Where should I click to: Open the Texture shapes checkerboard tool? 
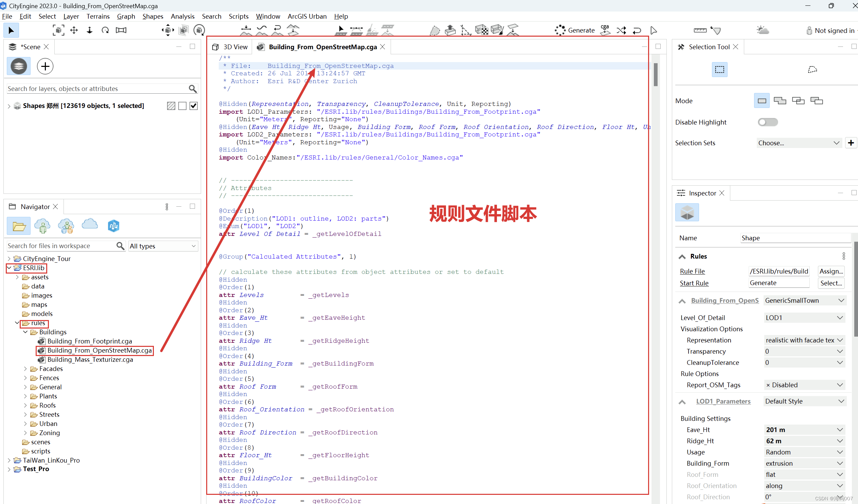481,30
